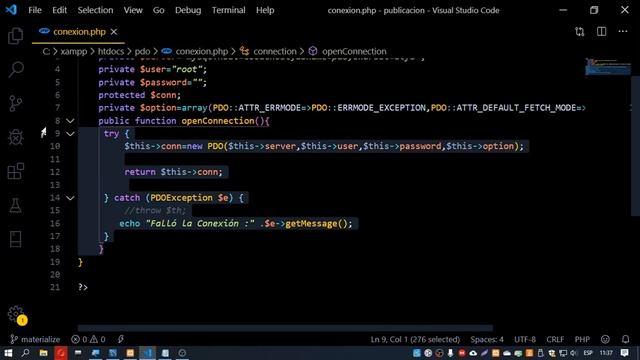Open the Help menu
This screenshot has height=360, width=640.
[x=265, y=10]
